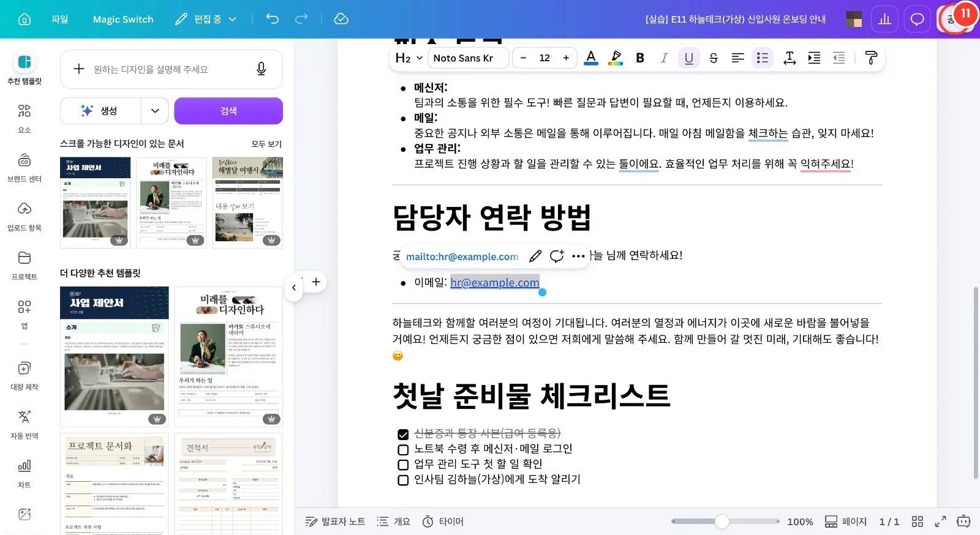Open analytics chart icon in header

click(x=884, y=20)
